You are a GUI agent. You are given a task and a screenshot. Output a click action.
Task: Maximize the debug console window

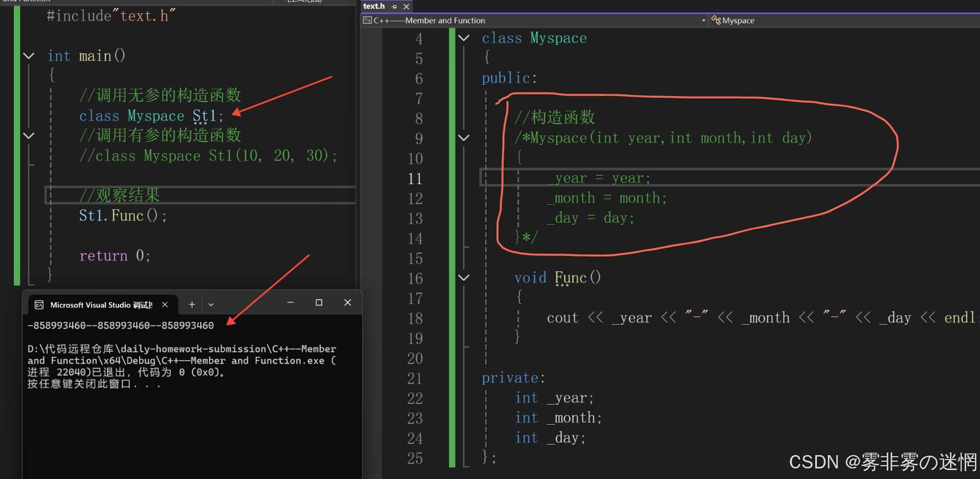(319, 302)
